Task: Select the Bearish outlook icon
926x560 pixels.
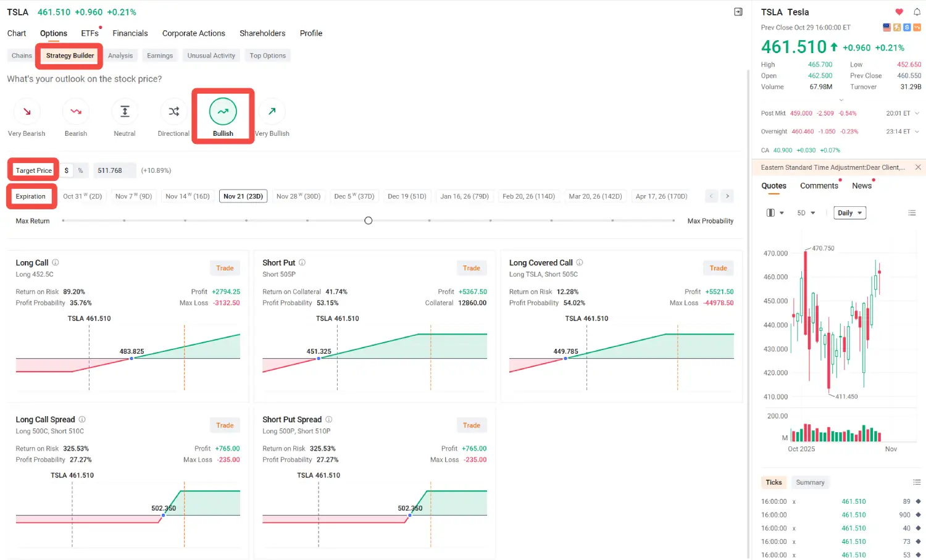Action: (x=76, y=112)
